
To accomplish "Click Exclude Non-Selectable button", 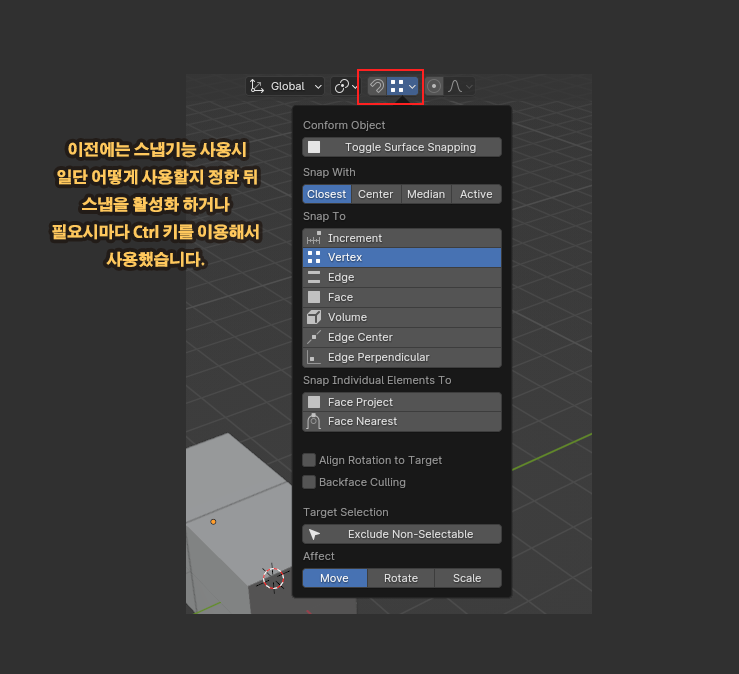I will point(402,534).
